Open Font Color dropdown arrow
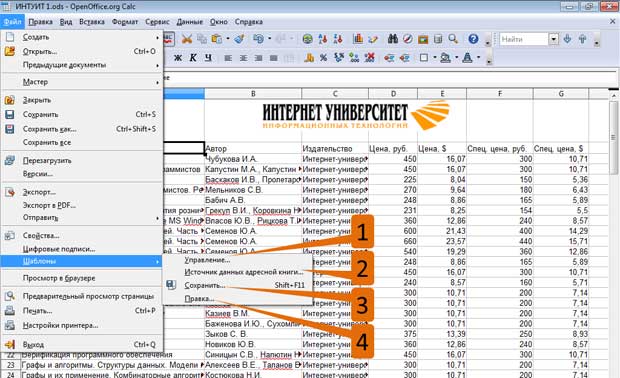 (x=478, y=58)
